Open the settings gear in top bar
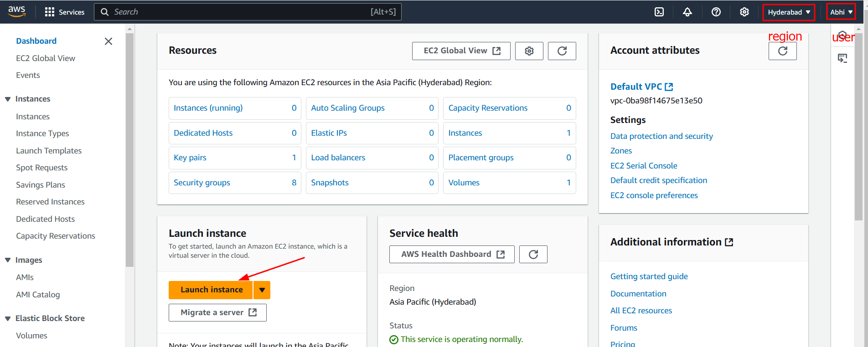The width and height of the screenshot is (868, 347). point(744,12)
